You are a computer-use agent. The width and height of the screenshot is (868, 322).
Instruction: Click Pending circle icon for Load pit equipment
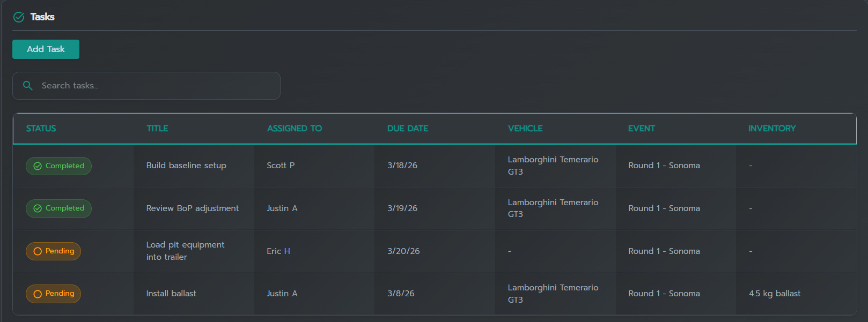[38, 251]
